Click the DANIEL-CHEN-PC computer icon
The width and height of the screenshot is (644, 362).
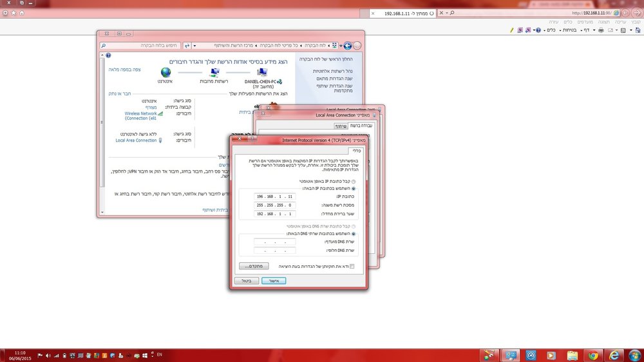point(262,72)
